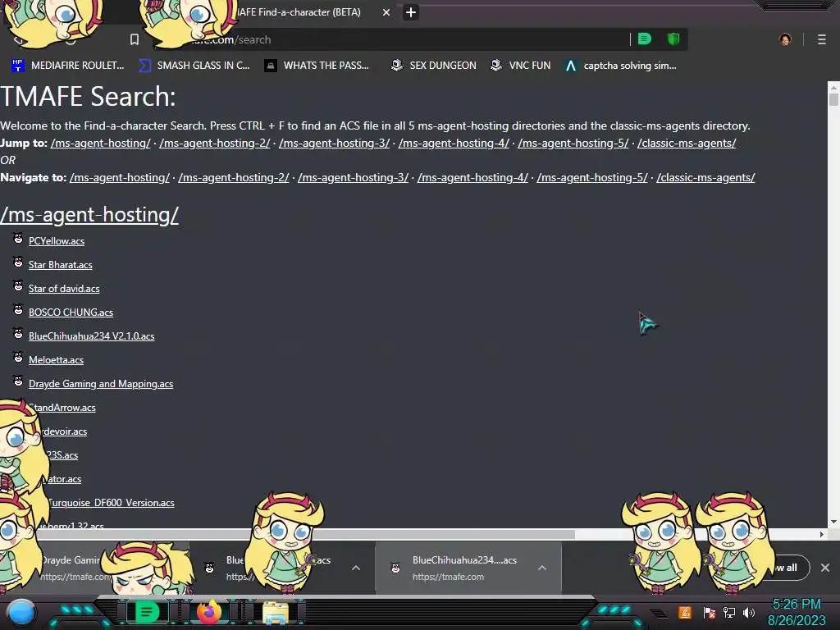Open captcha solving sim... bookmark
This screenshot has width=840, height=630.
[x=621, y=66]
